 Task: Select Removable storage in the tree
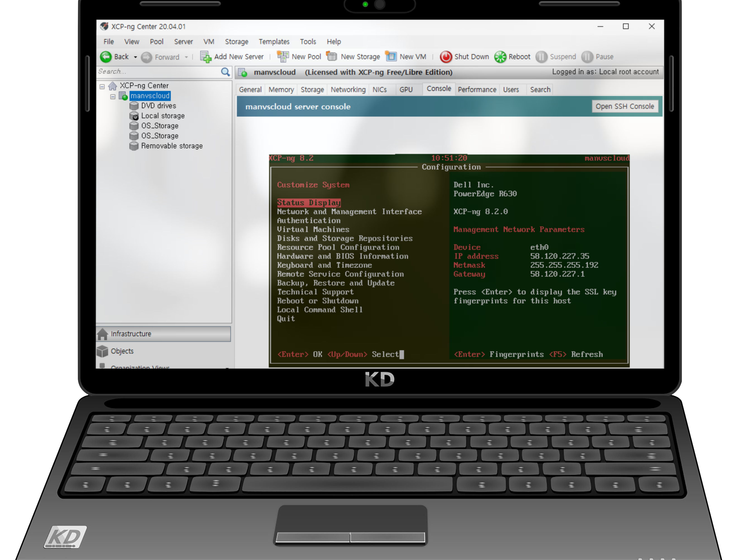coord(172,146)
